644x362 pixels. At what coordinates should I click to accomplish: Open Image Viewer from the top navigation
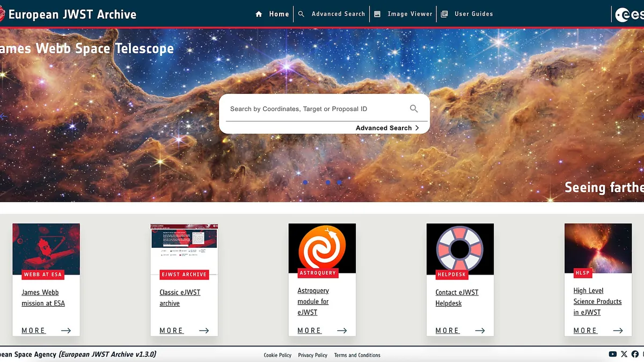pos(403,14)
